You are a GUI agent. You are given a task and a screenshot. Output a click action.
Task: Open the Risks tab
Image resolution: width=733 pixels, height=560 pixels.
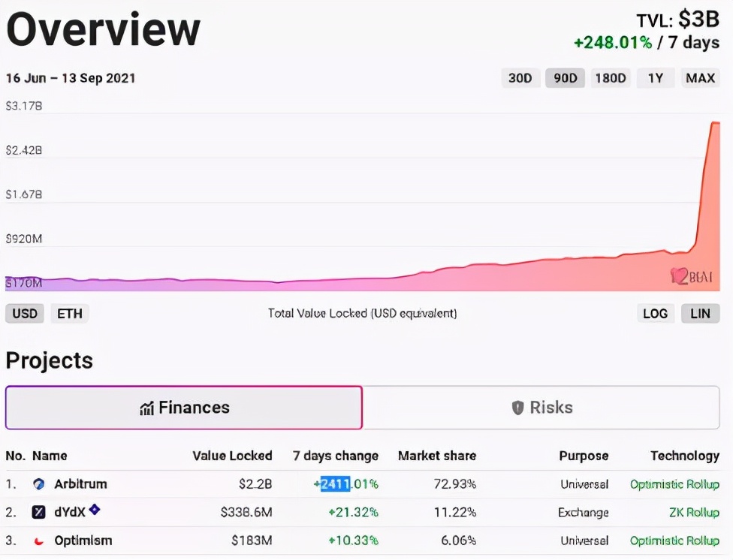click(x=541, y=408)
